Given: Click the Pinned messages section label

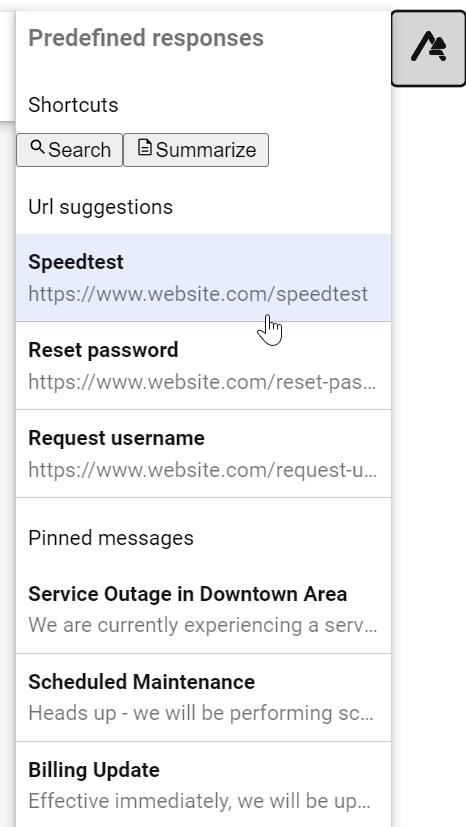Looking at the screenshot, I should click(111, 538).
